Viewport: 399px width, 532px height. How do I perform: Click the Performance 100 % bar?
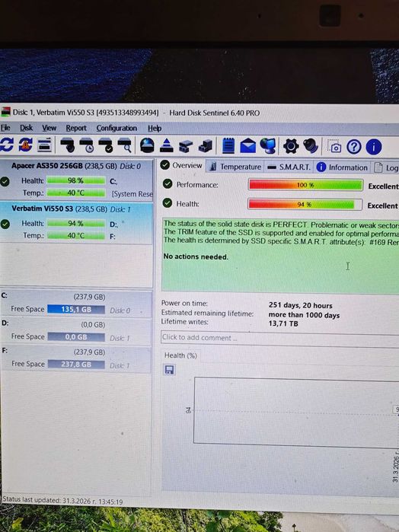pyautogui.click(x=305, y=185)
